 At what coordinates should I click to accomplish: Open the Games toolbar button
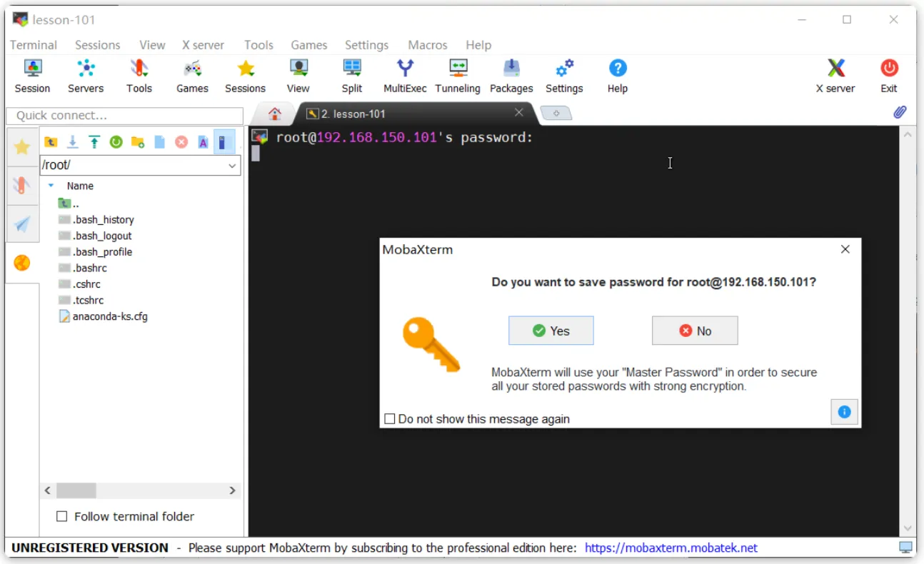(x=192, y=76)
